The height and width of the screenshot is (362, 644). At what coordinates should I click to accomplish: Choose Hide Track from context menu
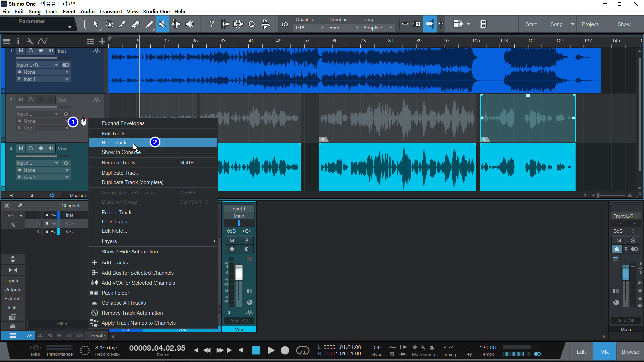click(x=114, y=143)
